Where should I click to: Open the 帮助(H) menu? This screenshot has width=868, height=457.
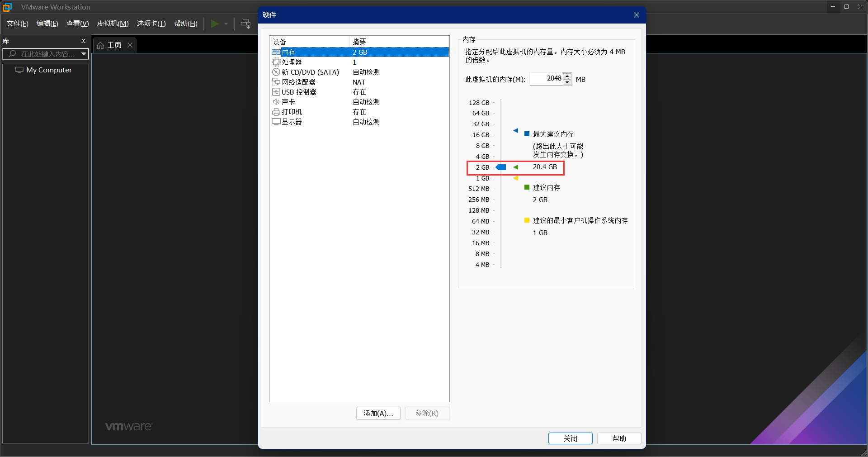185,24
